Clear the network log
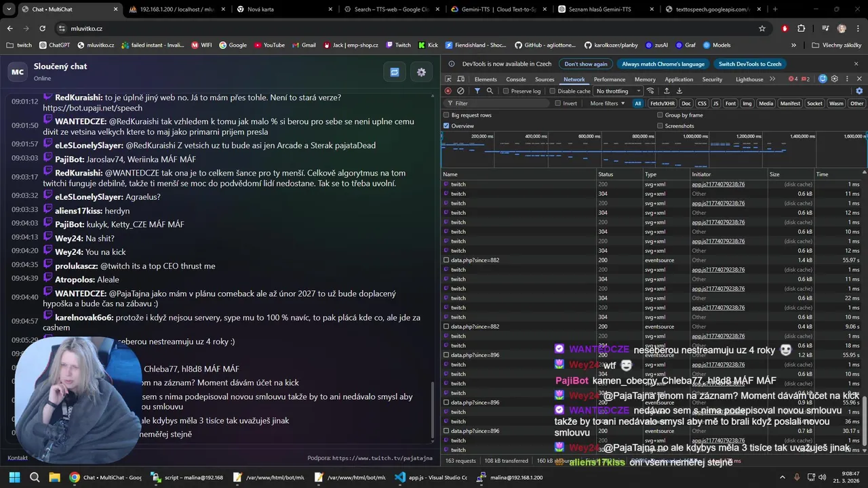Image resolution: width=868 pixels, height=488 pixels. [460, 91]
